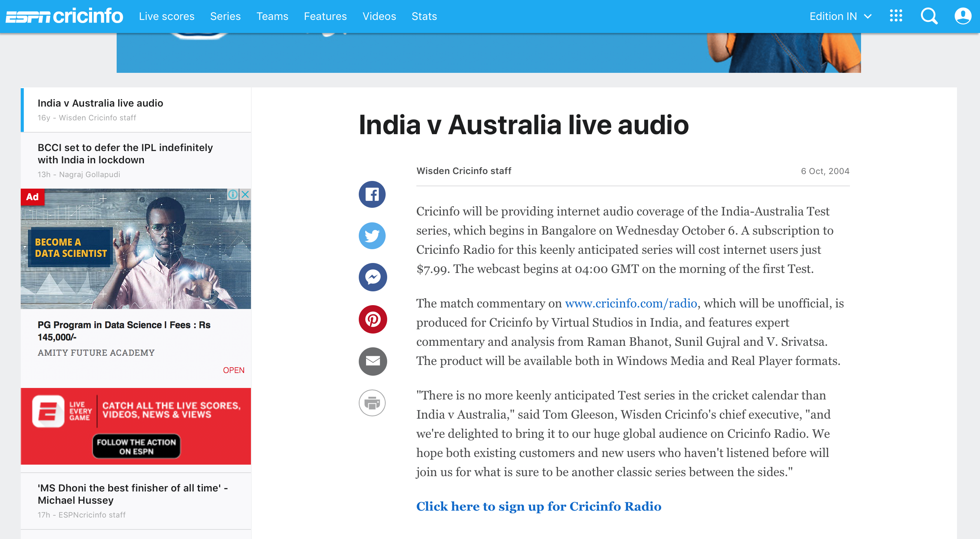Pin article using Pinterest icon

pyautogui.click(x=372, y=319)
